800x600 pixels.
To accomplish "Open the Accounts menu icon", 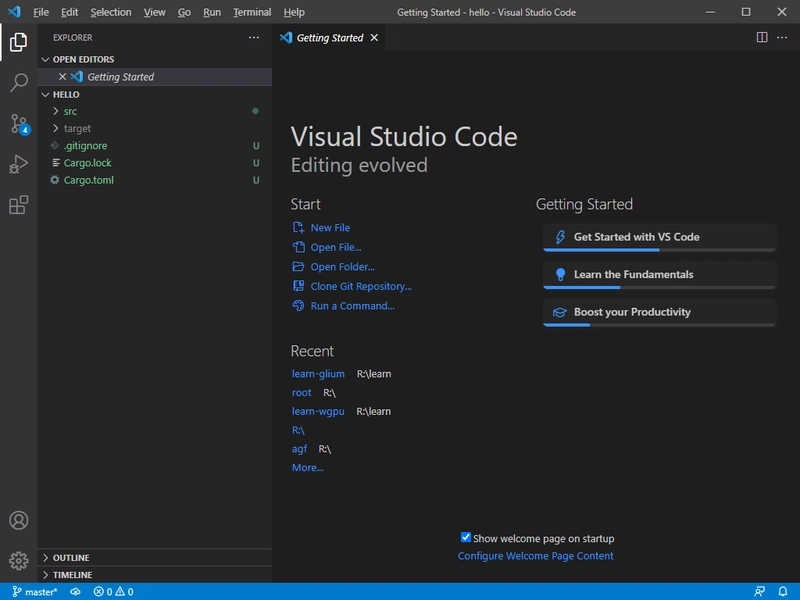I will 18,520.
